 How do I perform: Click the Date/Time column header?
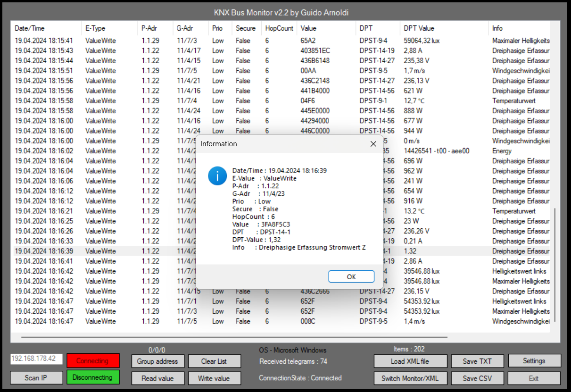pyautogui.click(x=27, y=28)
